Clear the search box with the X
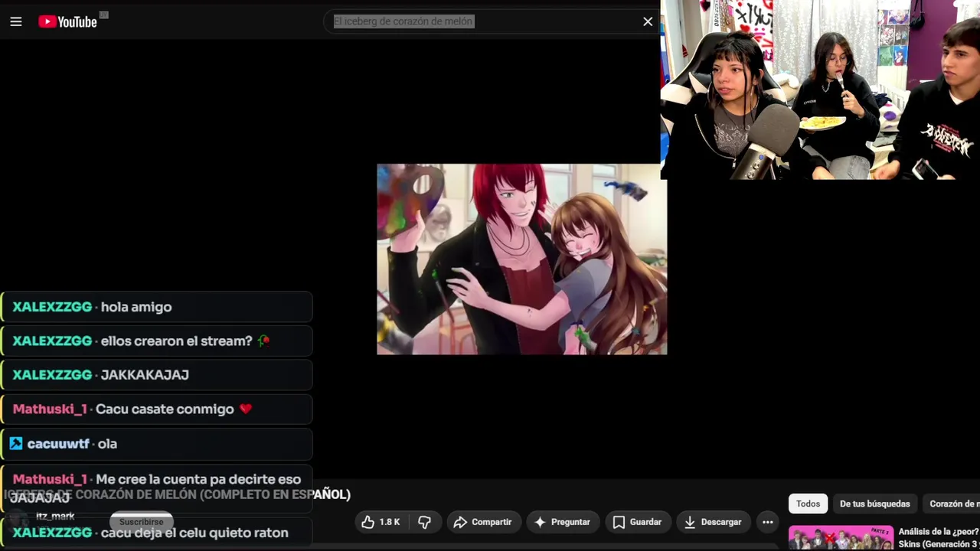The width and height of the screenshot is (980, 551). [648, 21]
